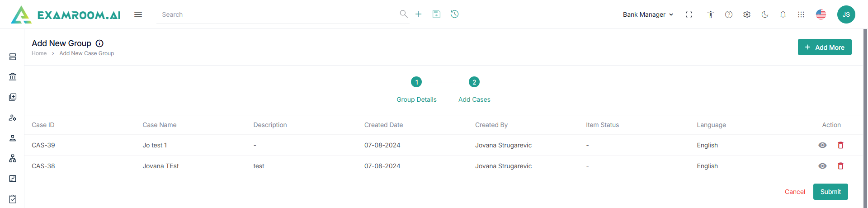View CAS-38 with eye icon
The height and width of the screenshot is (208, 868).
(822, 166)
